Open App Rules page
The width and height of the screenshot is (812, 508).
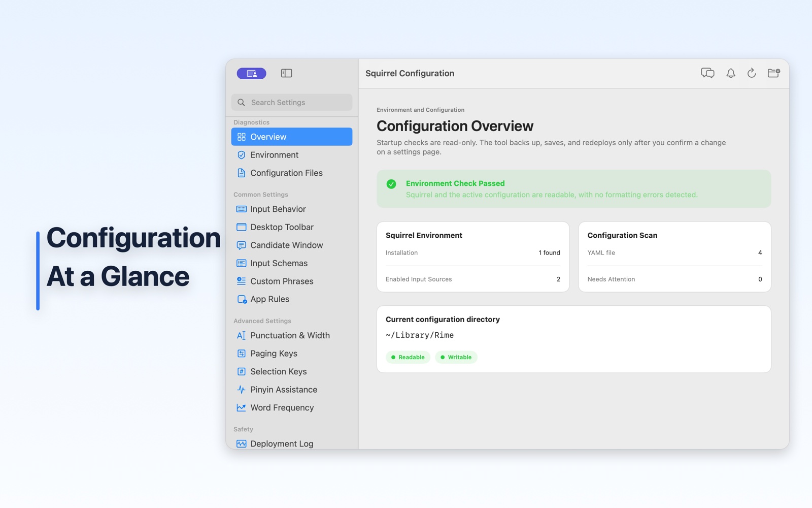click(292, 299)
